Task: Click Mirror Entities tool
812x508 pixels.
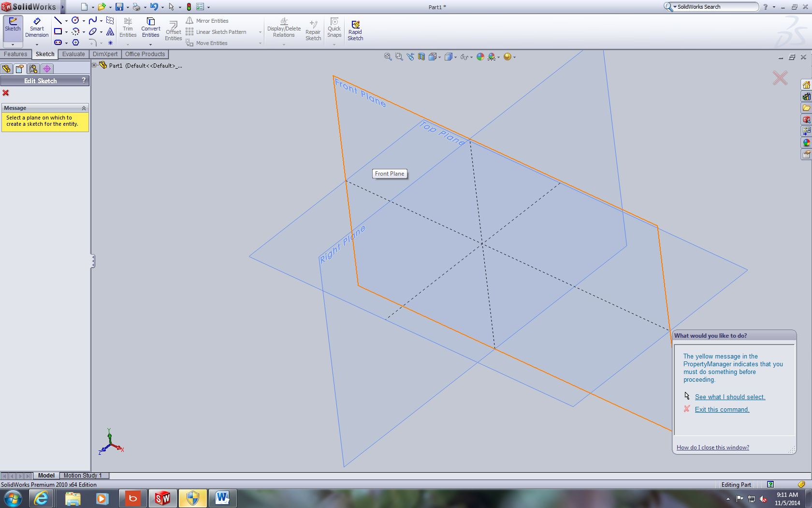Action: tap(207, 21)
